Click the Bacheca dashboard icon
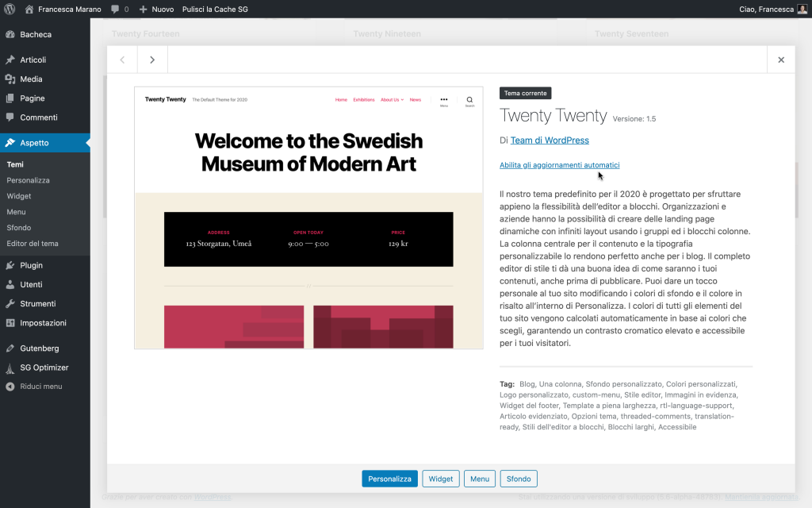 click(x=10, y=34)
